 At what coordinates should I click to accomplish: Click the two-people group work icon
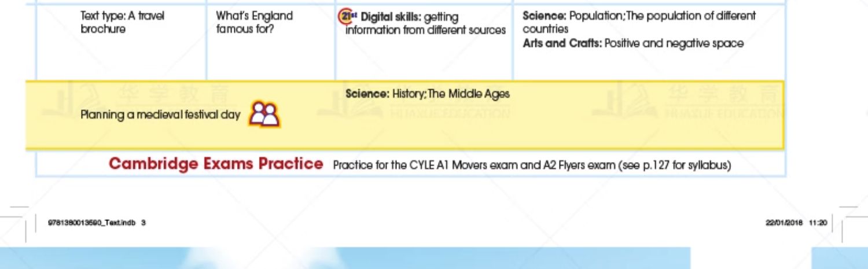(264, 114)
